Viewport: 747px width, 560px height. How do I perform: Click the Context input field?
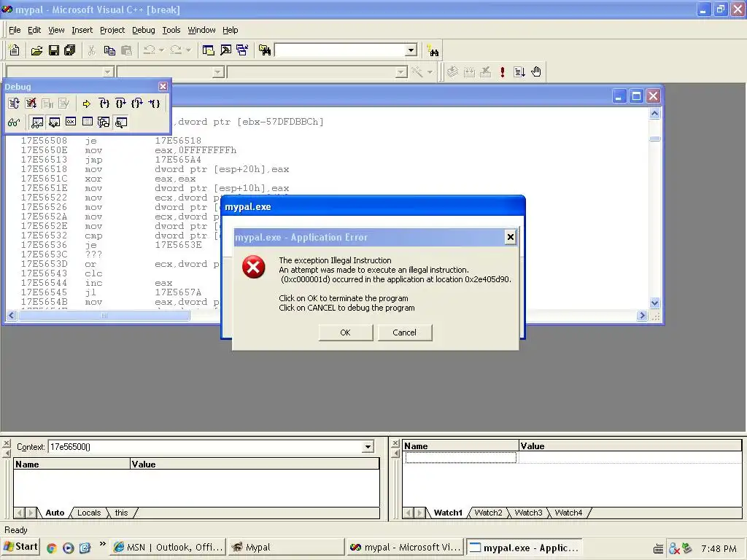click(205, 447)
